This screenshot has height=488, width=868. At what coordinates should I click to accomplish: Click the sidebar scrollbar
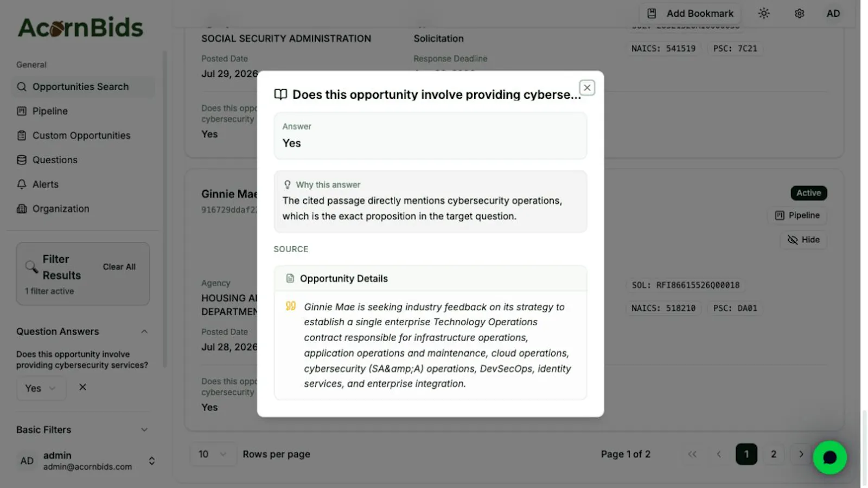tap(164, 209)
